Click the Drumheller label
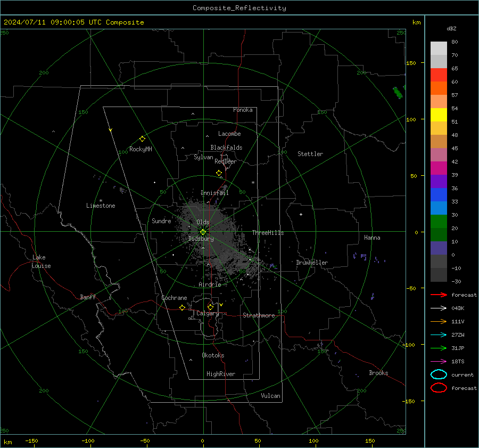The height and width of the screenshot is (448, 479). coord(312,263)
